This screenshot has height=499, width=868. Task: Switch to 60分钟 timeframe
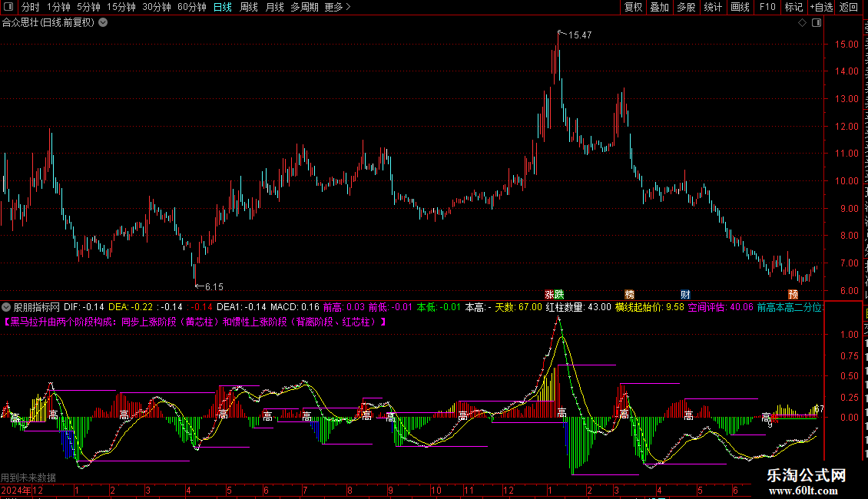(192, 7)
